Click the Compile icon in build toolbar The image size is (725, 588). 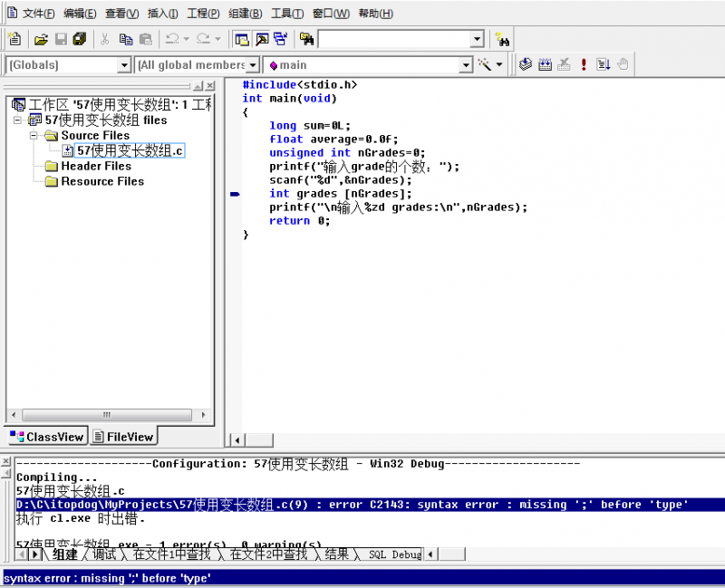point(525,64)
